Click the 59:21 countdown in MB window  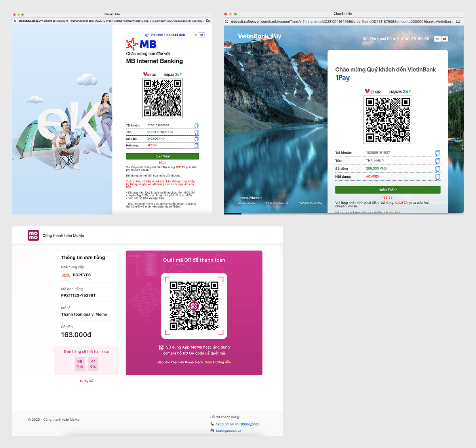tap(162, 163)
